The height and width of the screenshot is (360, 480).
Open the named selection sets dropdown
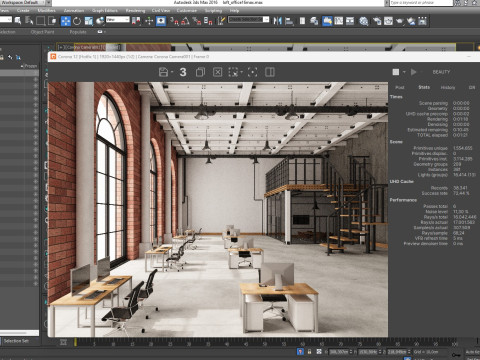249,20
